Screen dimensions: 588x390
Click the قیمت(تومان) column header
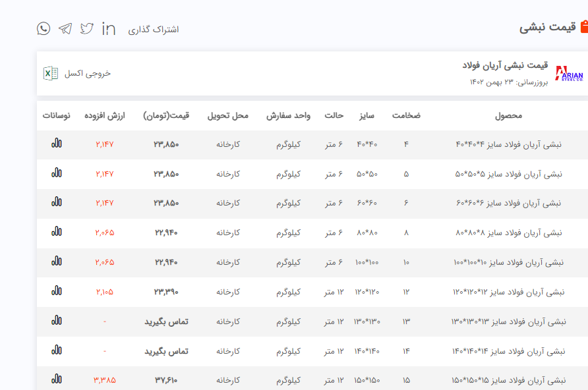tap(166, 115)
